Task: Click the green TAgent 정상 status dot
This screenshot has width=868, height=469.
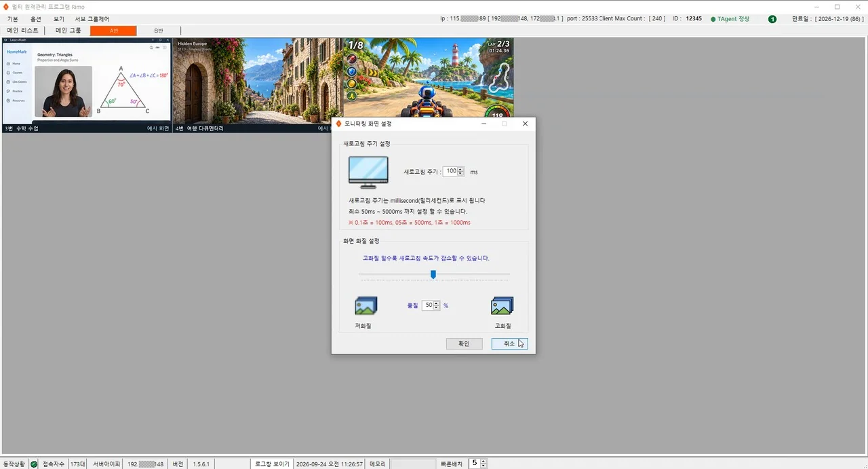Action: pos(713,19)
